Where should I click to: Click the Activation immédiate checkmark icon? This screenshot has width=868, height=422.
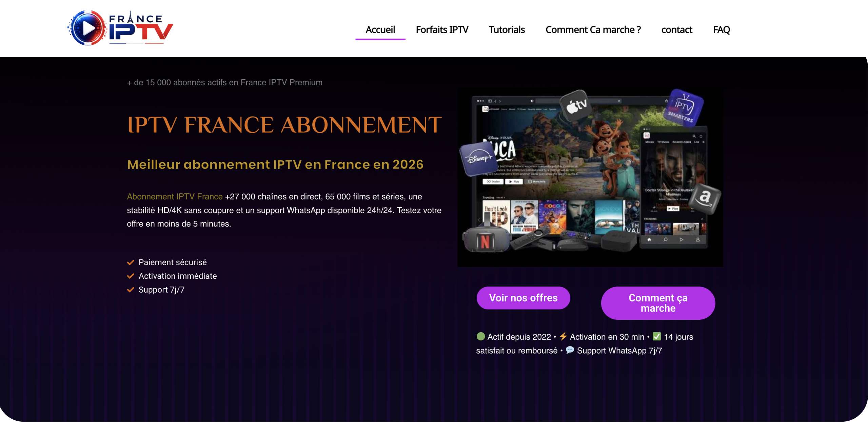coord(131,276)
